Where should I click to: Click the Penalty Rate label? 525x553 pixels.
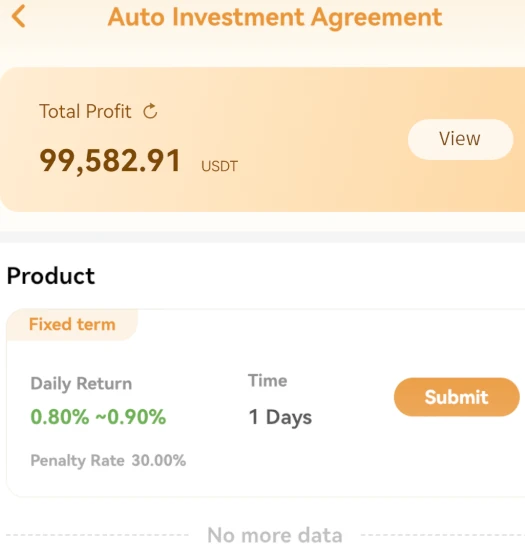(77, 460)
